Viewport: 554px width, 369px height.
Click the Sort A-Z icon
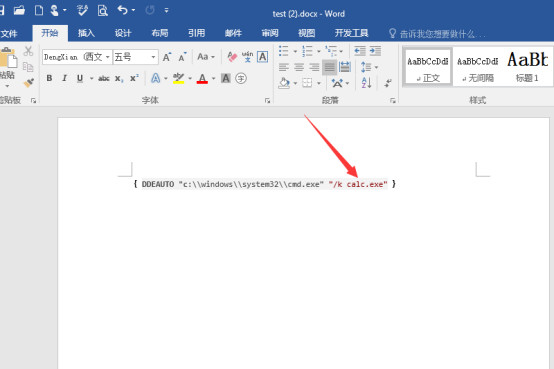click(x=366, y=83)
